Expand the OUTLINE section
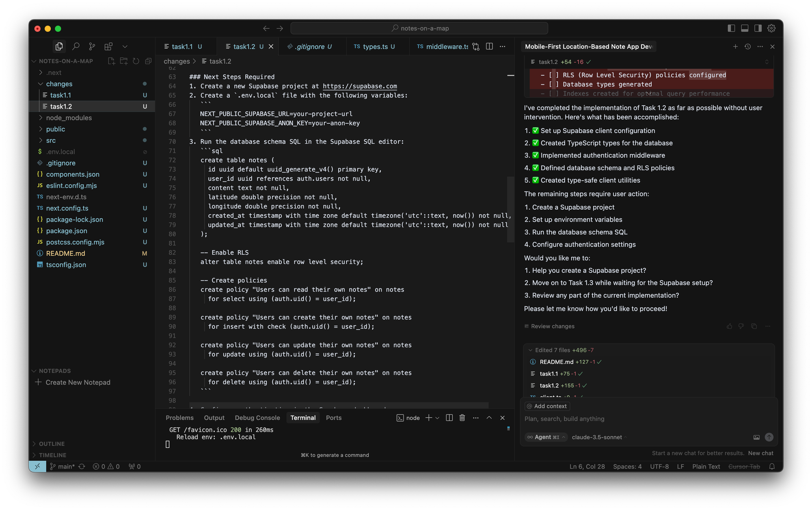812x510 pixels. pyautogui.click(x=92, y=444)
